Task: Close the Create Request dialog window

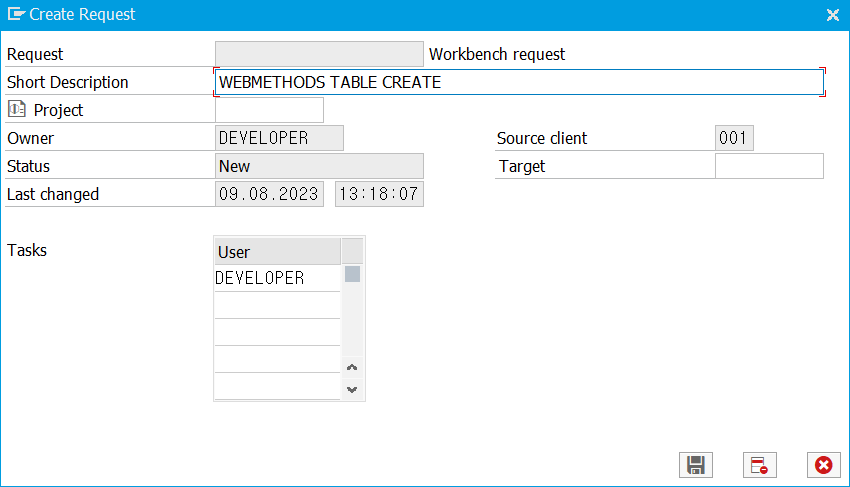Action: coord(832,15)
